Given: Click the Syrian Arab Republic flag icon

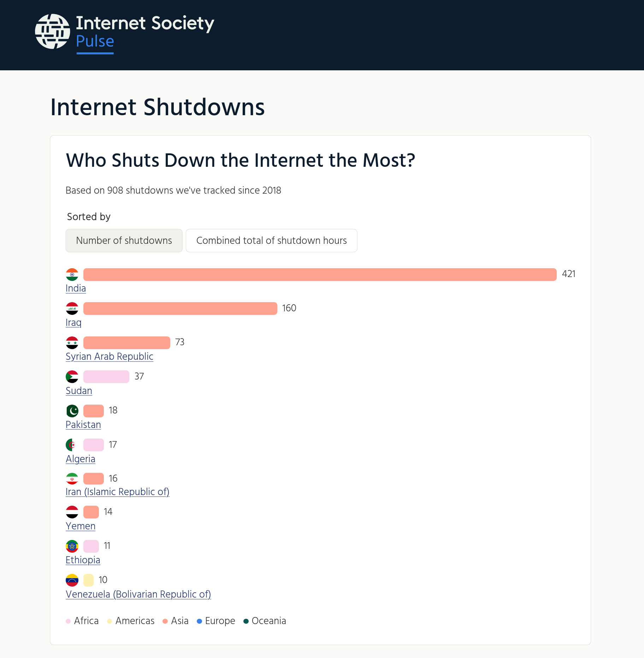Looking at the screenshot, I should 72,342.
